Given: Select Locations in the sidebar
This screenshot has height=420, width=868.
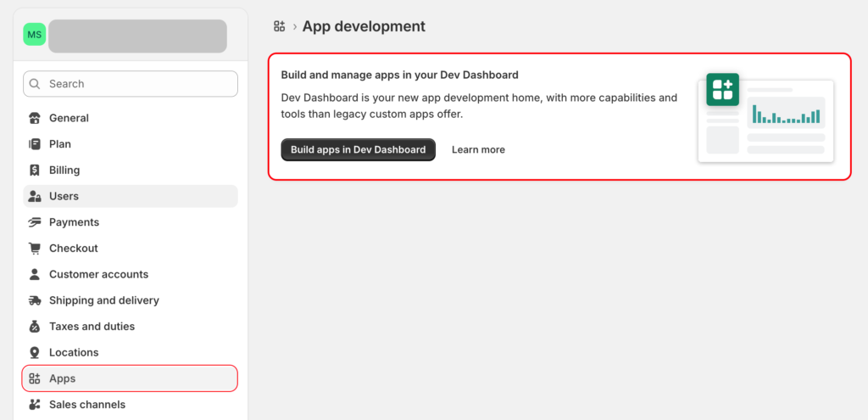Looking at the screenshot, I should (x=130, y=352).
